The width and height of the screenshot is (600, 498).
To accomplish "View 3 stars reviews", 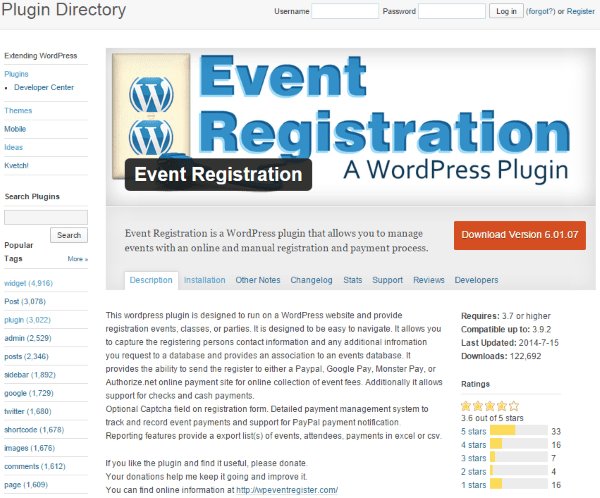I will [x=474, y=458].
